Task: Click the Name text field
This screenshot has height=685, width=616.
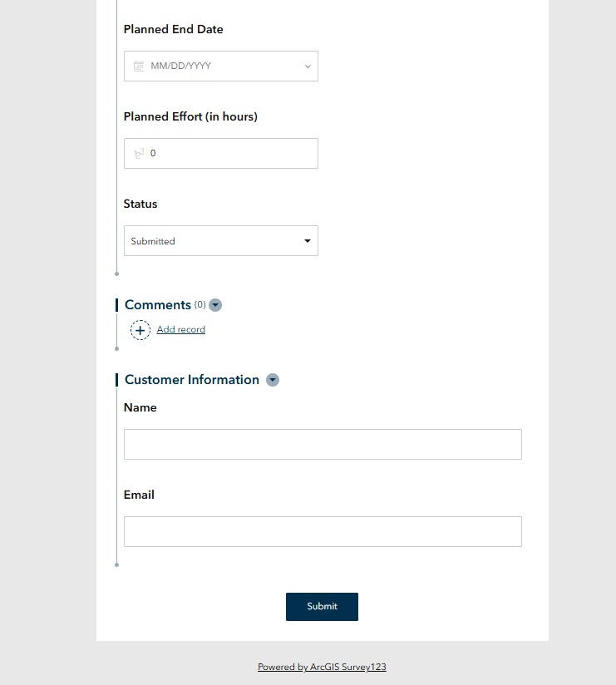Action: click(x=323, y=445)
